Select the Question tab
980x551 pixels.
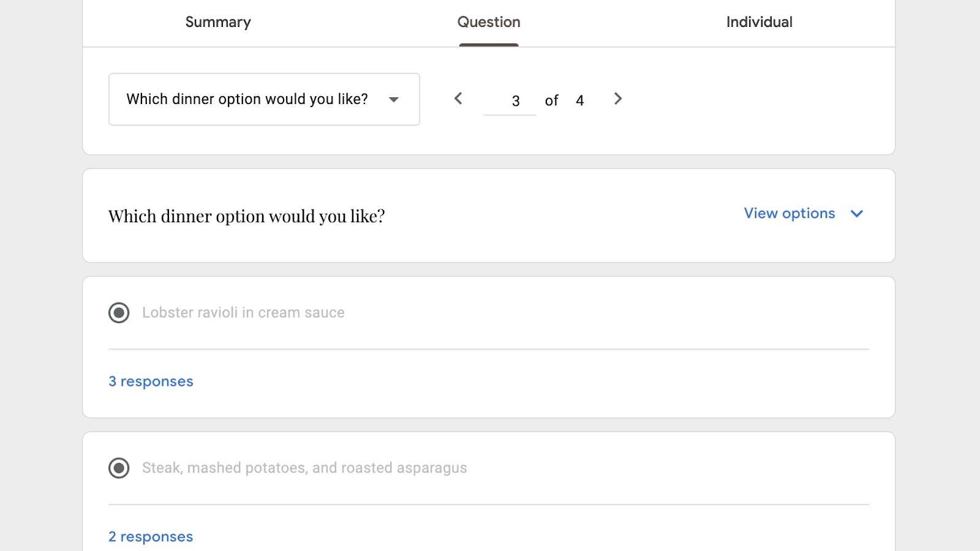pyautogui.click(x=489, y=23)
